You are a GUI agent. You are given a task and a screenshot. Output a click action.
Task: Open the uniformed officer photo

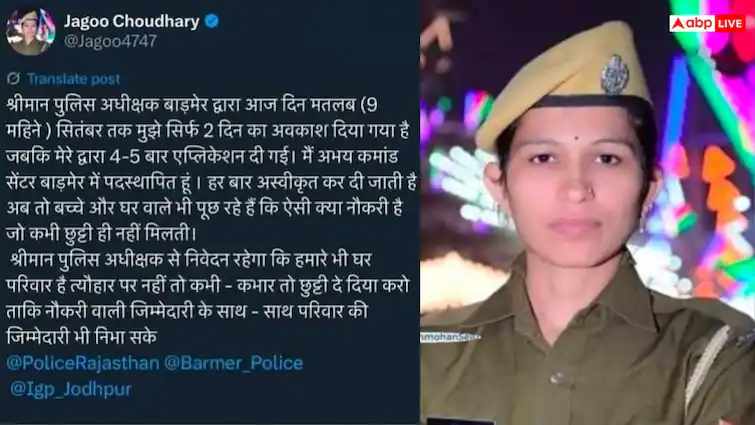(587, 212)
